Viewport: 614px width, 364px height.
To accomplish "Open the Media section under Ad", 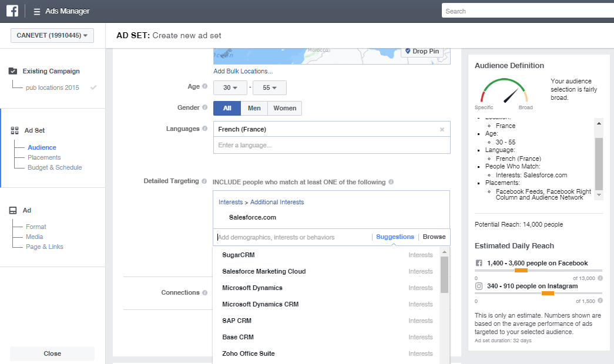I will (x=35, y=237).
